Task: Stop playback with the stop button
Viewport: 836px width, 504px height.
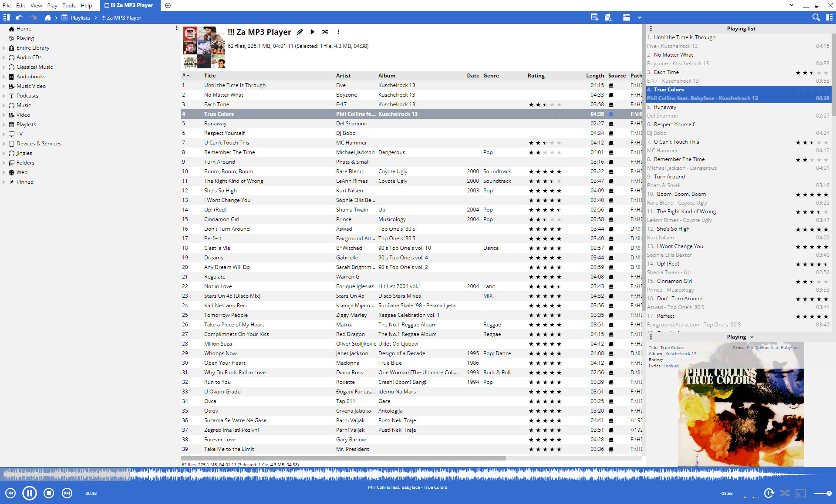Action: point(49,493)
